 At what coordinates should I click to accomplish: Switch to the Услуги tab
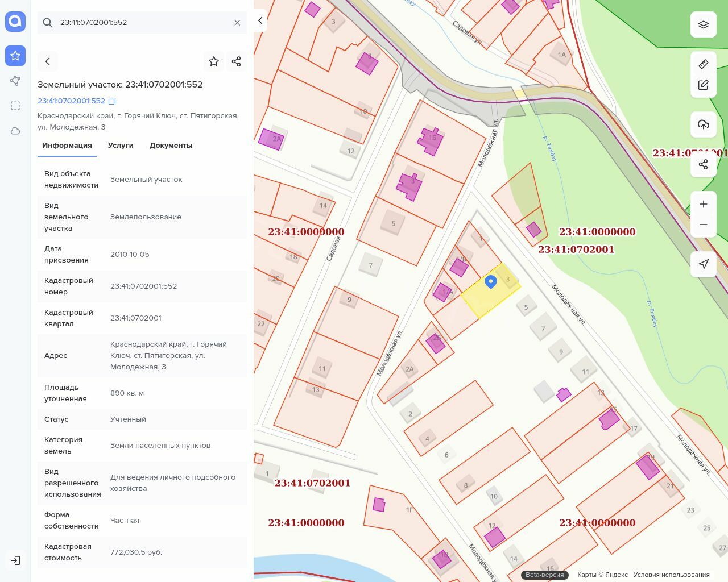[x=121, y=145]
